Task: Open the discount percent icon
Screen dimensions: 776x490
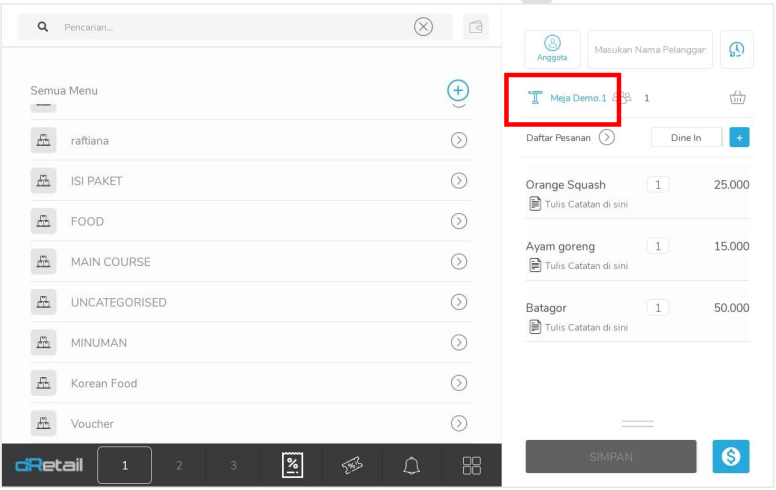Action: pyautogui.click(x=293, y=465)
